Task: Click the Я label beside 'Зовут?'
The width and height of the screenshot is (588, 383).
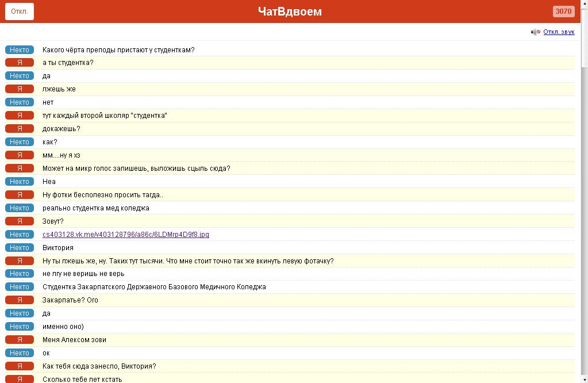Action: (x=20, y=221)
